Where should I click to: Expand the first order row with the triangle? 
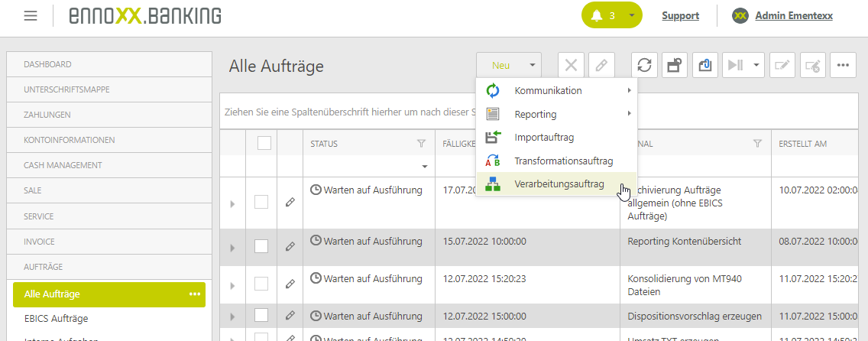coord(232,204)
